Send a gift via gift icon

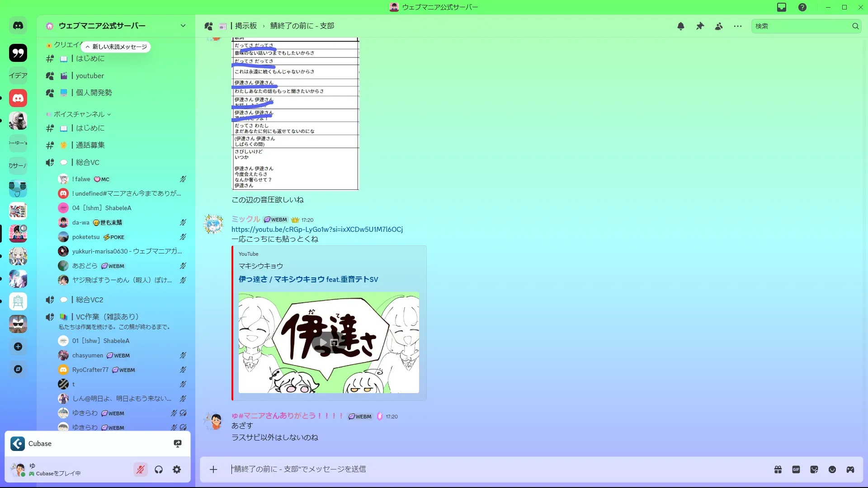click(778, 469)
